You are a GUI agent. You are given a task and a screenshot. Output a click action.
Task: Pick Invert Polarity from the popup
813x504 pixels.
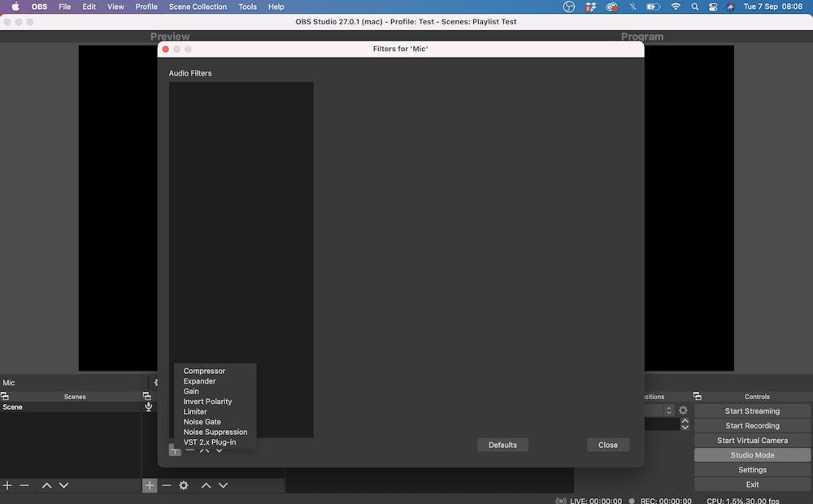click(x=207, y=402)
